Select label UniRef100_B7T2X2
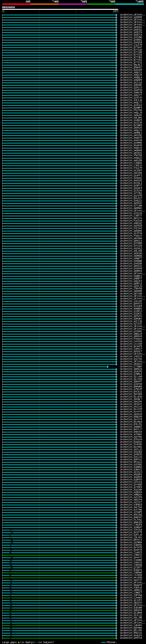The height and width of the screenshot is (644, 146). (x=131, y=62)
